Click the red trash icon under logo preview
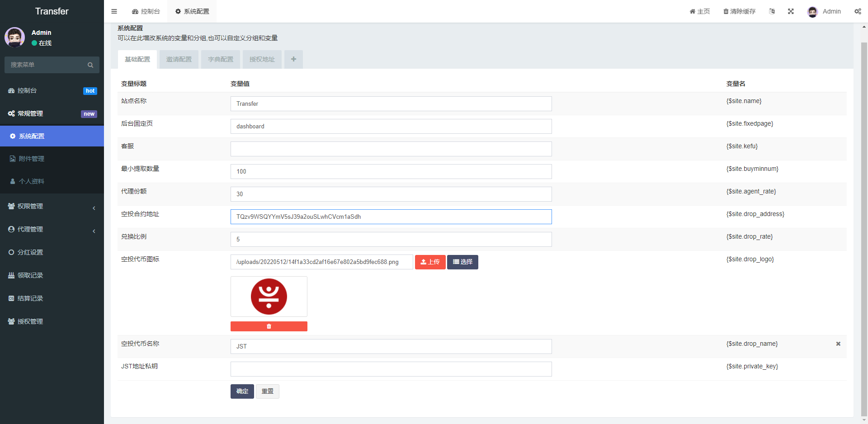 [x=269, y=326]
